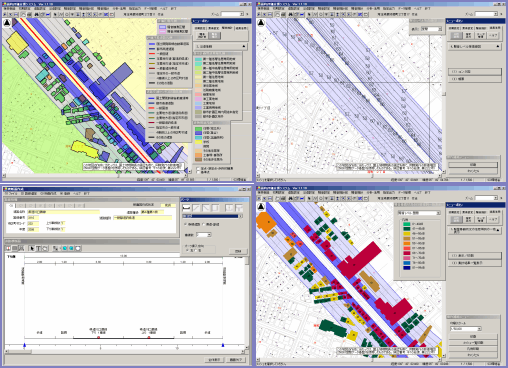Pick the hand pan tool in cross-section toolbar
This screenshot has width=508, height=368.
(x=45, y=248)
